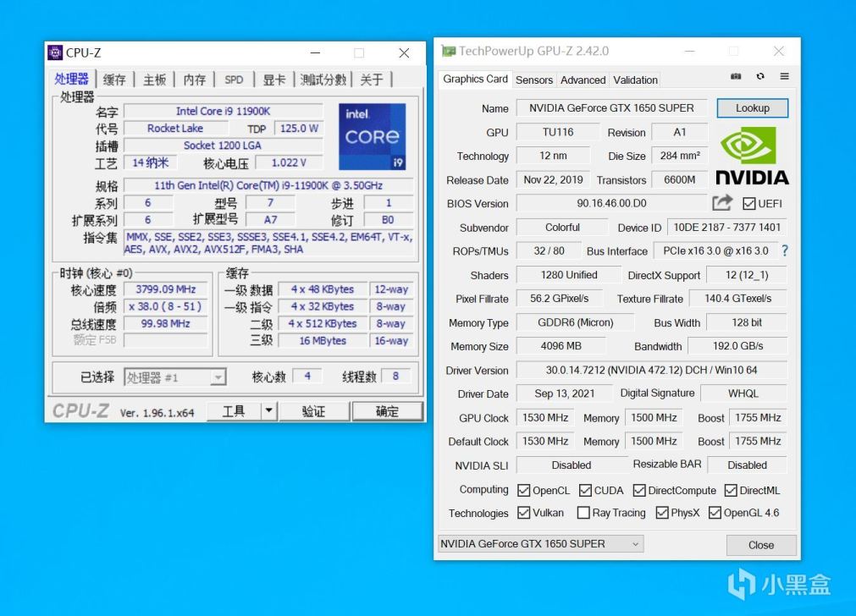Click the Resizable BAR value Disabled
The image size is (856, 616).
click(747, 465)
